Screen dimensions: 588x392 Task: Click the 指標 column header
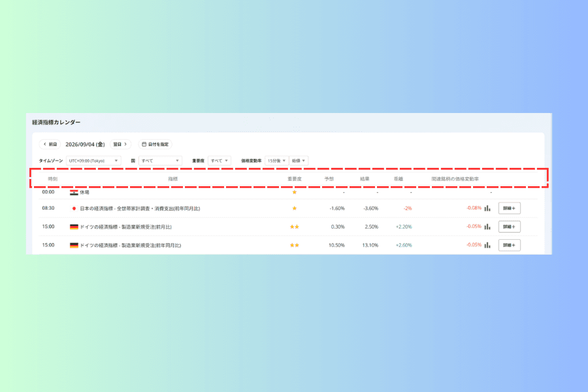point(173,179)
